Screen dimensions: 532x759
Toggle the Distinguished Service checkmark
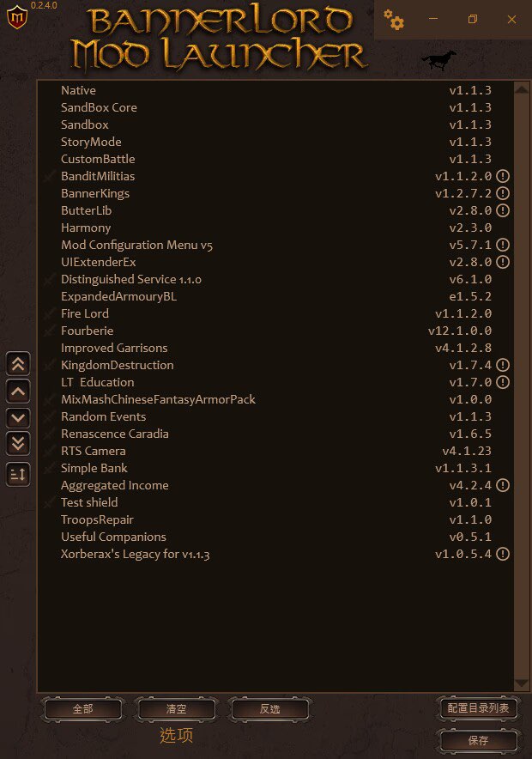[49, 279]
